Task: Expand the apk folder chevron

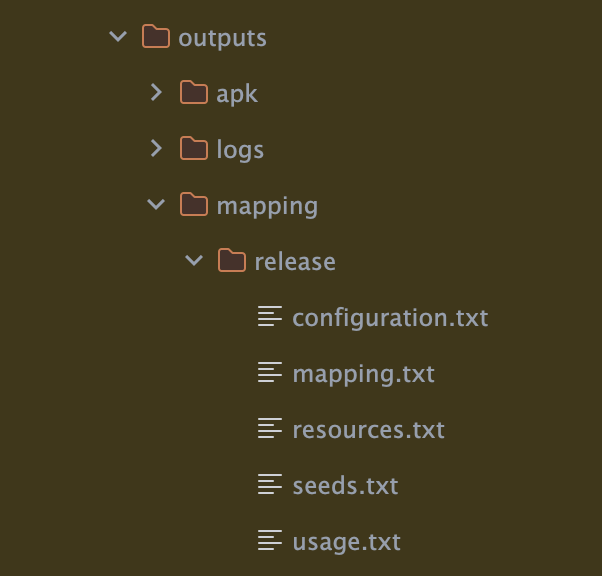Action: (156, 93)
